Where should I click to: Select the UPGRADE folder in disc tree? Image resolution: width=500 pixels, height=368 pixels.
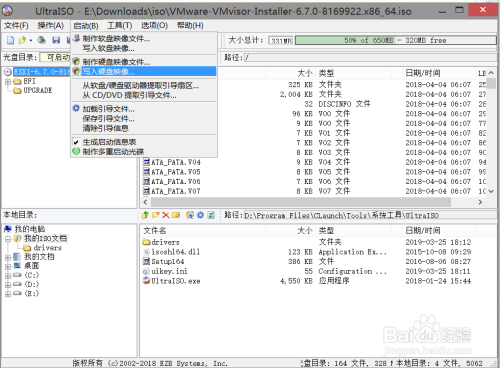point(37,90)
